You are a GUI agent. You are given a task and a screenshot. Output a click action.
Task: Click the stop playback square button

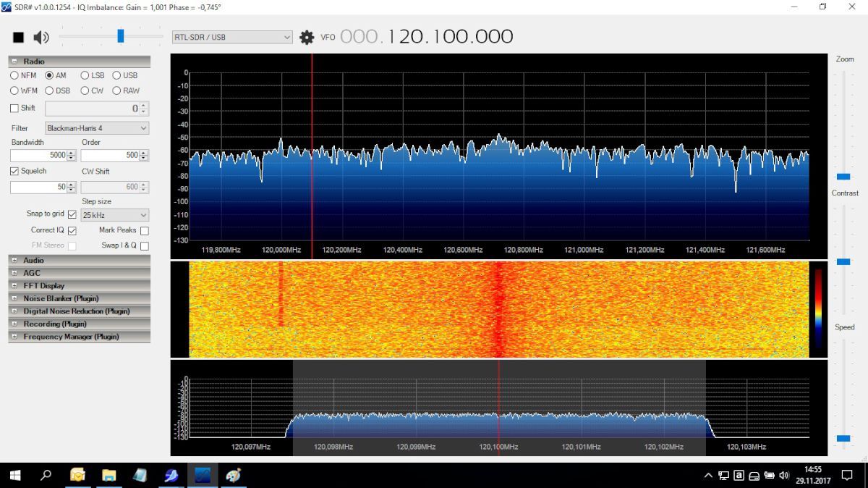click(19, 38)
